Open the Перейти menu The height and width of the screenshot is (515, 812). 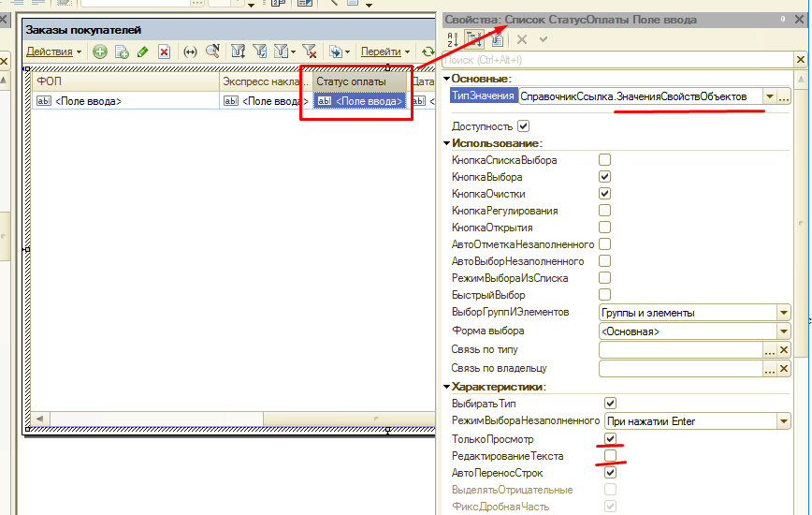tap(385, 52)
